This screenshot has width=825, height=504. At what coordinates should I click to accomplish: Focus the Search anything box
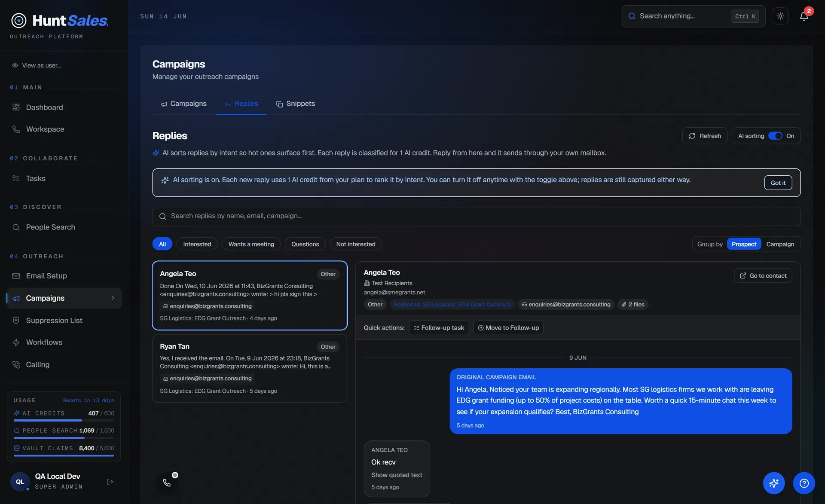pos(693,16)
